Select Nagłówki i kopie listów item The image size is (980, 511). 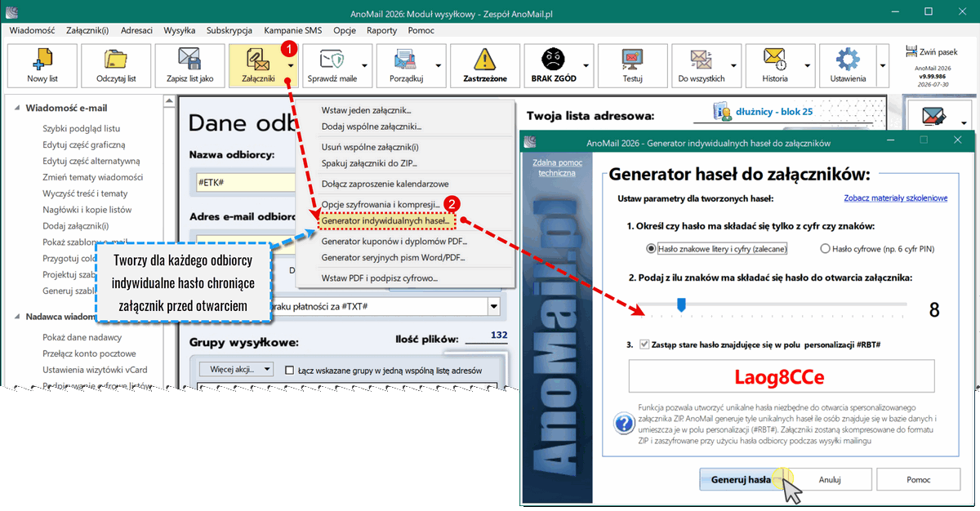tap(87, 210)
